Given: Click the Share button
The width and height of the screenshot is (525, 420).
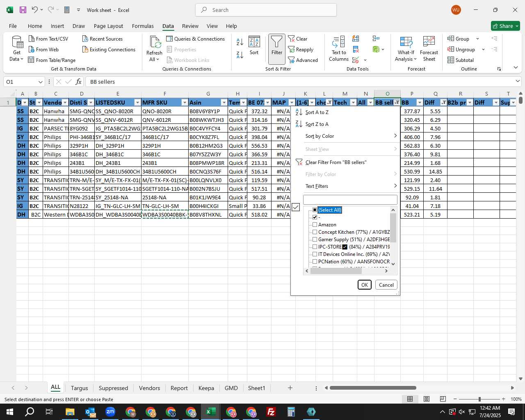Looking at the screenshot, I should click(x=505, y=26).
